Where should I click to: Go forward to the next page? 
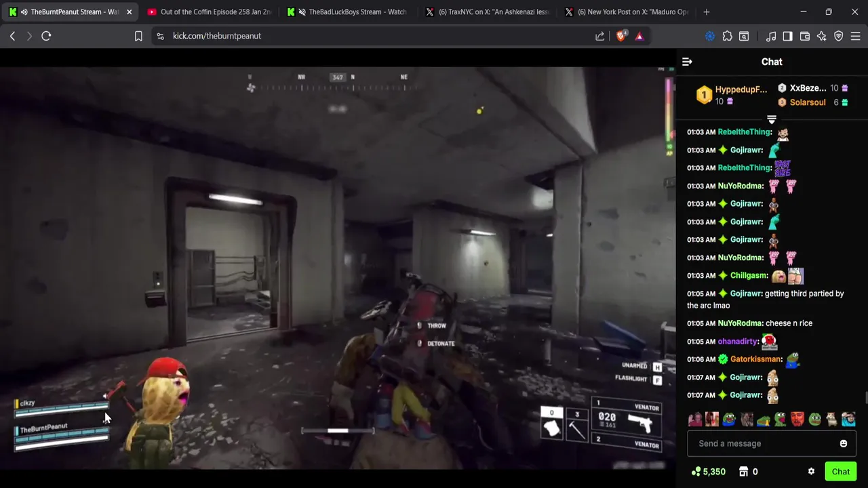[29, 36]
